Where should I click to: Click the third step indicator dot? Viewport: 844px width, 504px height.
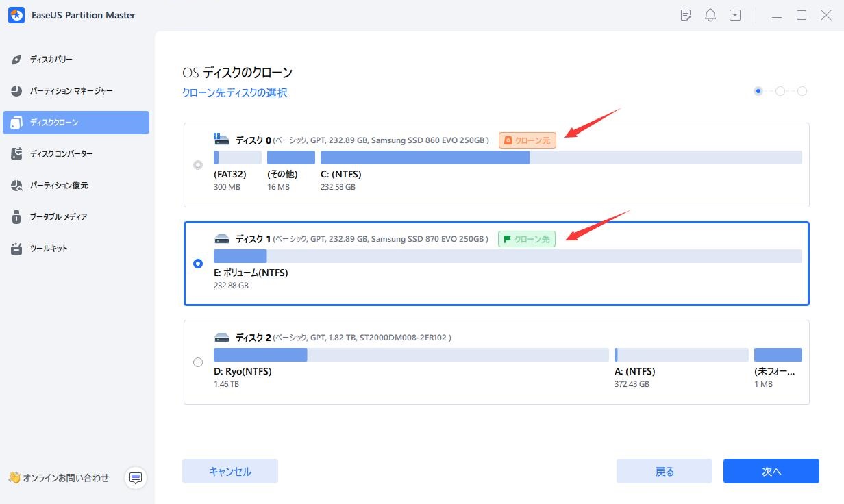[x=802, y=91]
